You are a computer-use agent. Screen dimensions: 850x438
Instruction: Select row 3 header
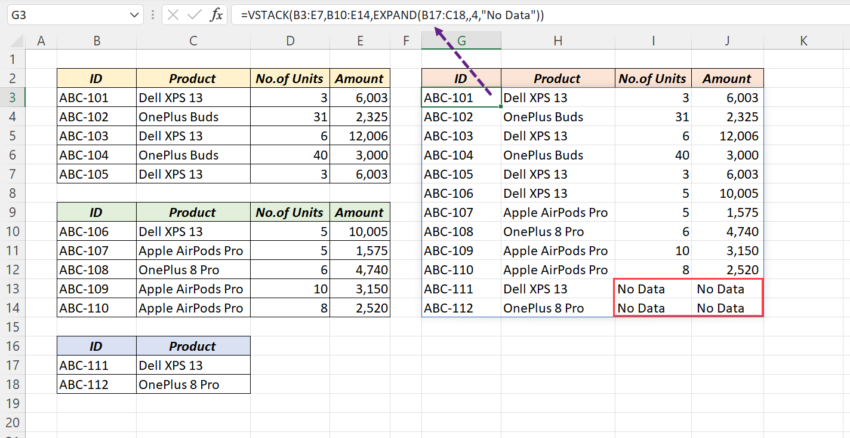14,98
